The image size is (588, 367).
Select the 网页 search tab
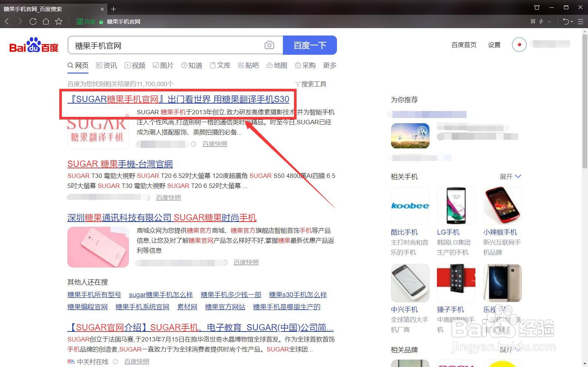click(x=78, y=65)
